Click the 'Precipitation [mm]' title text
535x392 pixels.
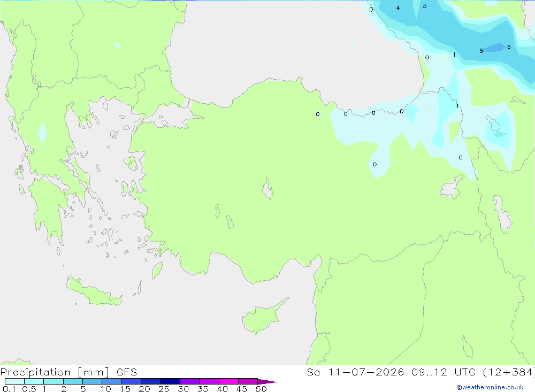[55, 372]
